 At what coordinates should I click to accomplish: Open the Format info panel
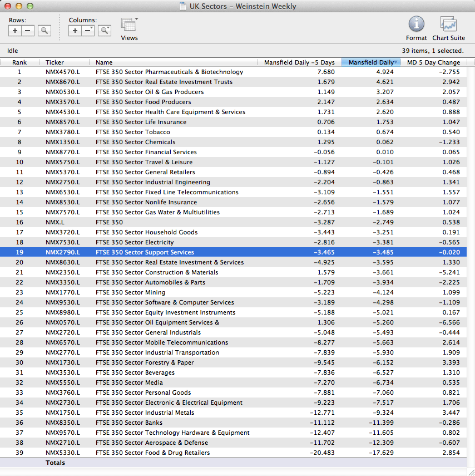416,24
